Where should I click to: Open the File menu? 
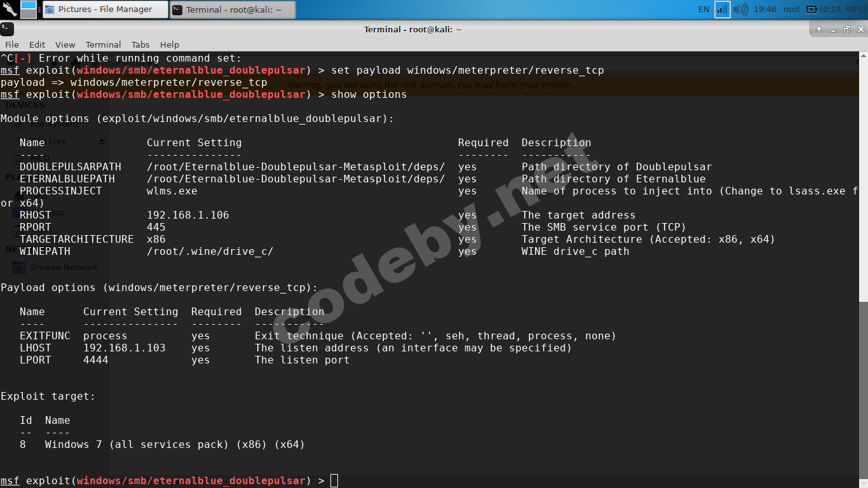click(12, 44)
